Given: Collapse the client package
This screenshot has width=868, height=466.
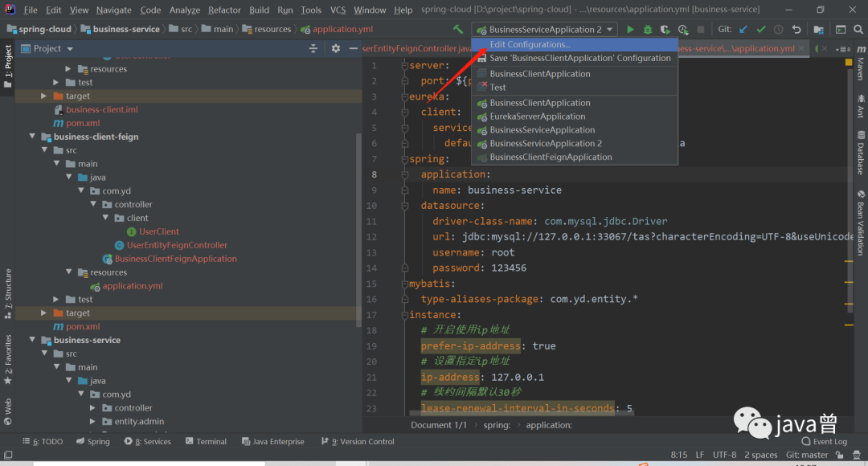Looking at the screenshot, I should [x=106, y=218].
